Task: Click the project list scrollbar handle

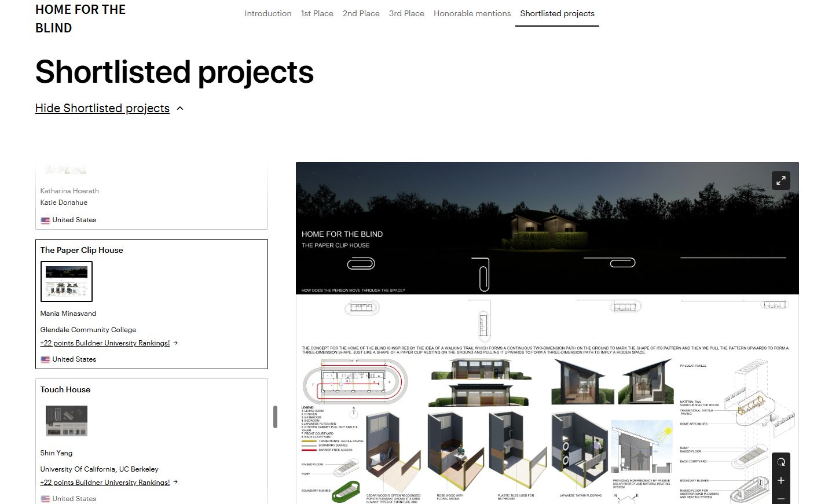Action: pyautogui.click(x=275, y=417)
